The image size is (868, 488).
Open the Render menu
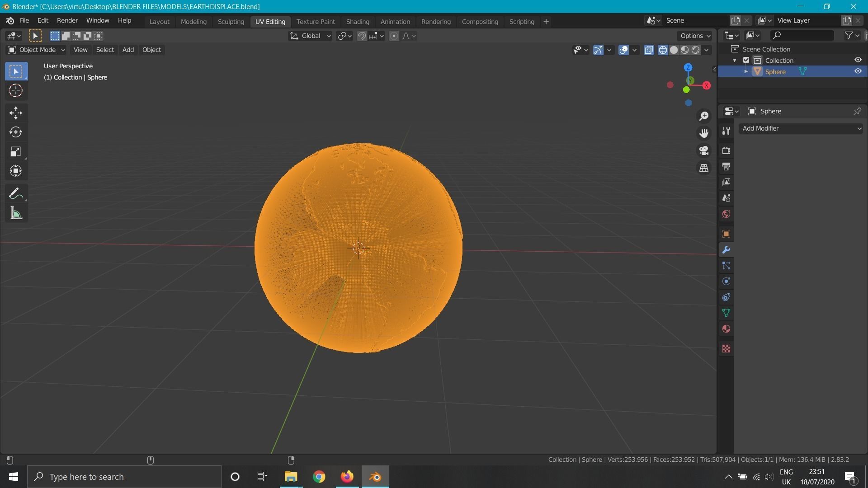pyautogui.click(x=67, y=20)
